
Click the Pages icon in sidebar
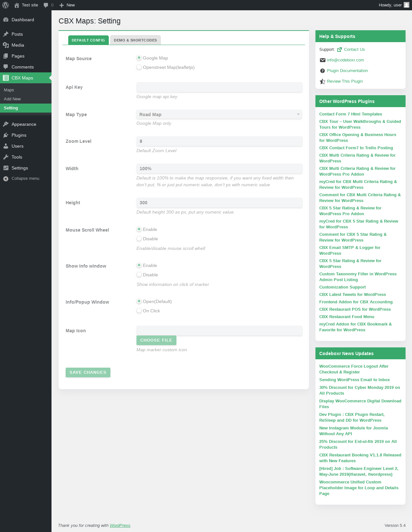tap(6, 56)
